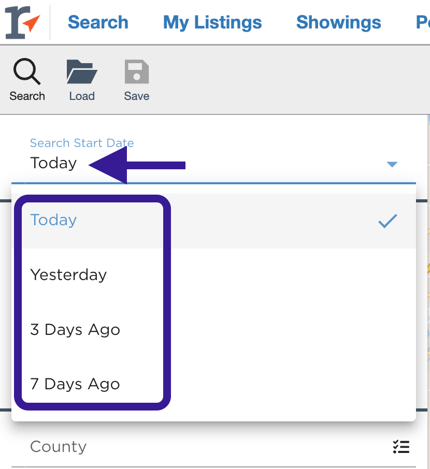Open the County multi-select list icon
This screenshot has height=469, width=430.
[401, 447]
